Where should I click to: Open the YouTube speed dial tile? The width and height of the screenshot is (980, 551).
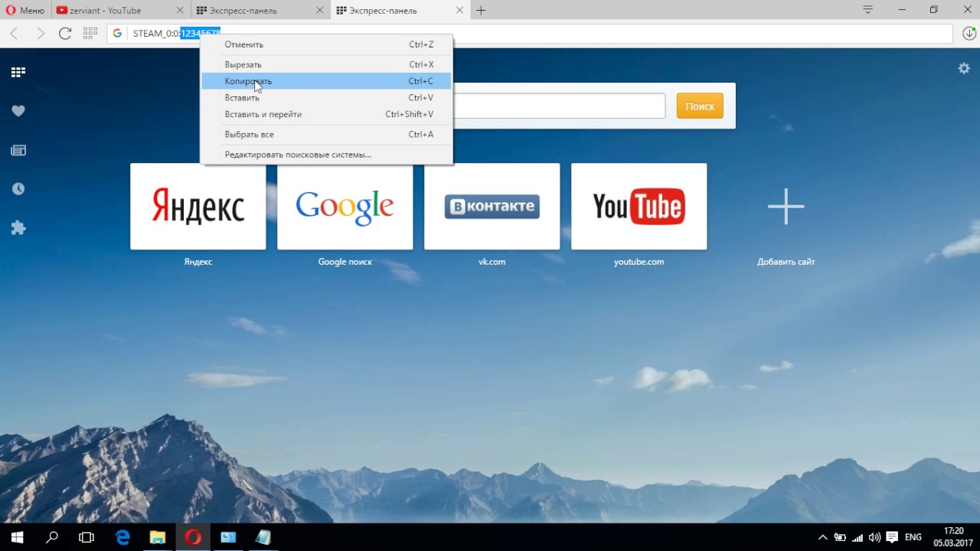pos(639,207)
